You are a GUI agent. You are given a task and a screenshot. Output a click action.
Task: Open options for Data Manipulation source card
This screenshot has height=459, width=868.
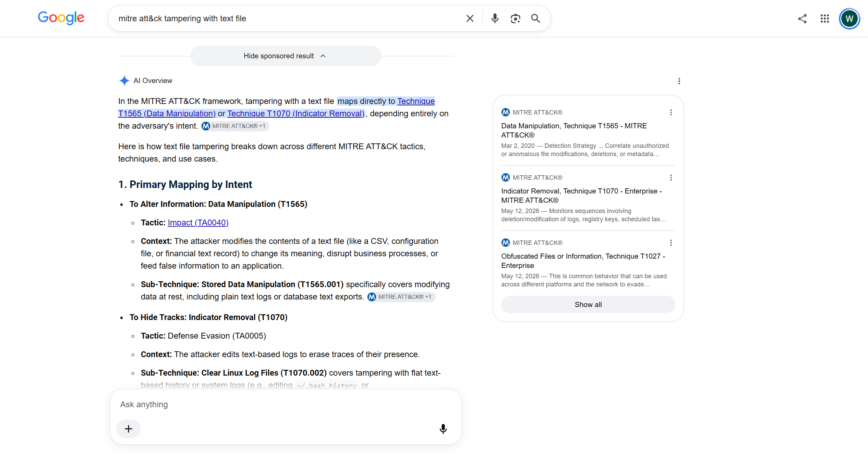click(671, 113)
